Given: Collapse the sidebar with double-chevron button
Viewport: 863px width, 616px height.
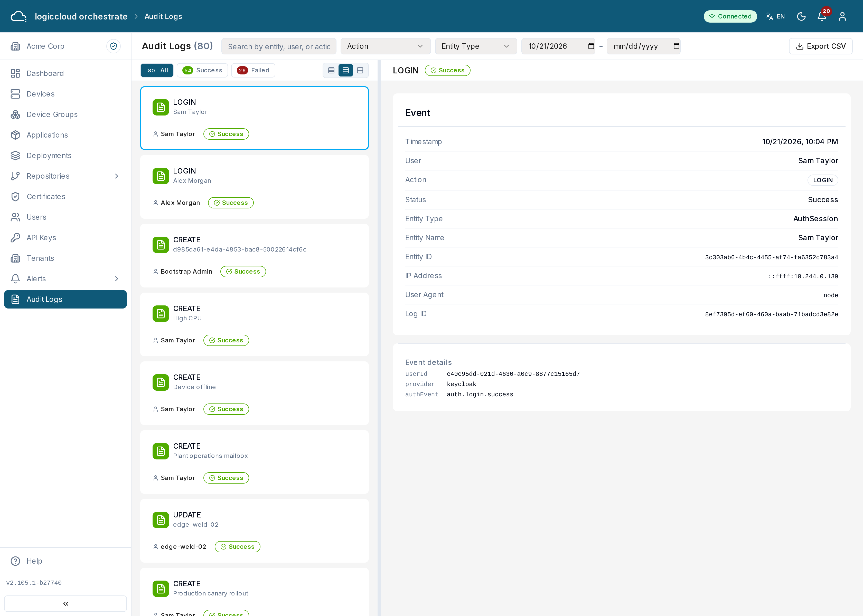Looking at the screenshot, I should [x=65, y=603].
